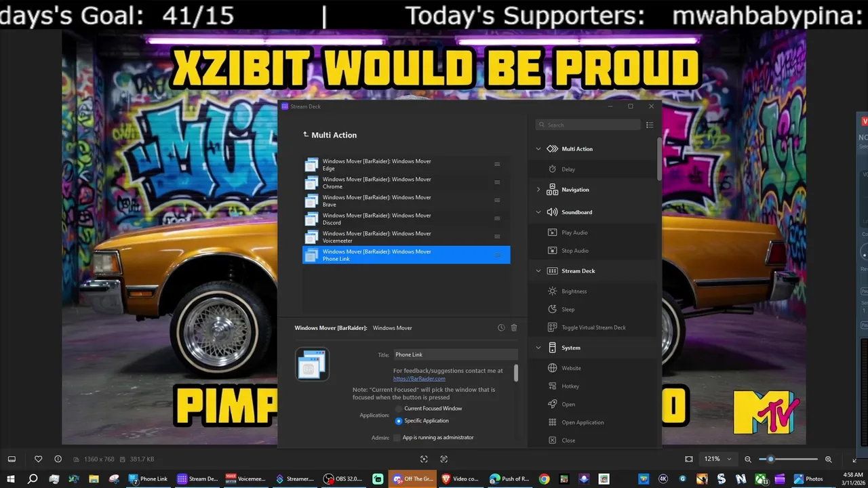The image size is (868, 488).
Task: Click the back arrow beside Multi Action title
Action: point(306,135)
